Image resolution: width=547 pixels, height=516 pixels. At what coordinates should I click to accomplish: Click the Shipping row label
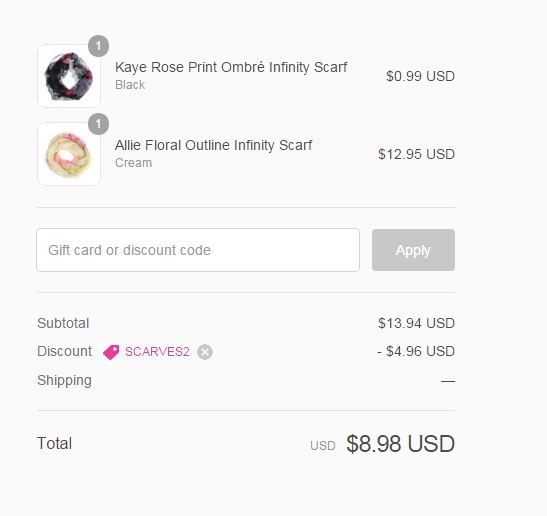pyautogui.click(x=65, y=380)
